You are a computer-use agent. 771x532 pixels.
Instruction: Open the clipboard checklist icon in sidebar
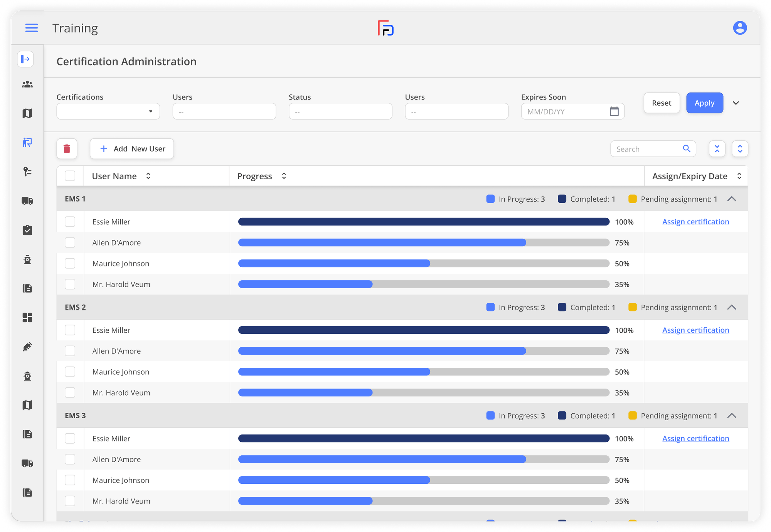point(27,230)
